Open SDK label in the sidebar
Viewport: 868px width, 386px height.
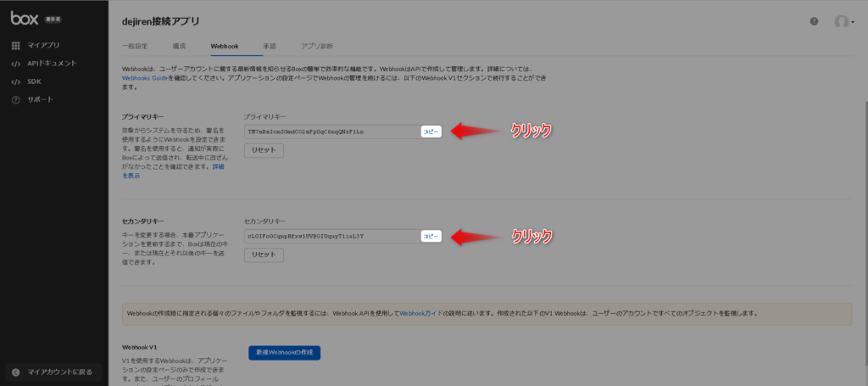tap(34, 82)
